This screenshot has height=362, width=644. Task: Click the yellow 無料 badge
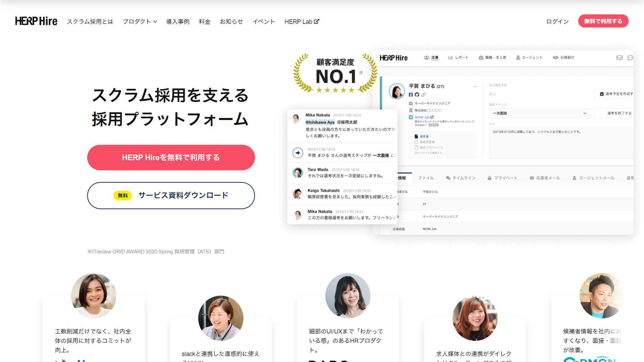pyautogui.click(x=123, y=195)
